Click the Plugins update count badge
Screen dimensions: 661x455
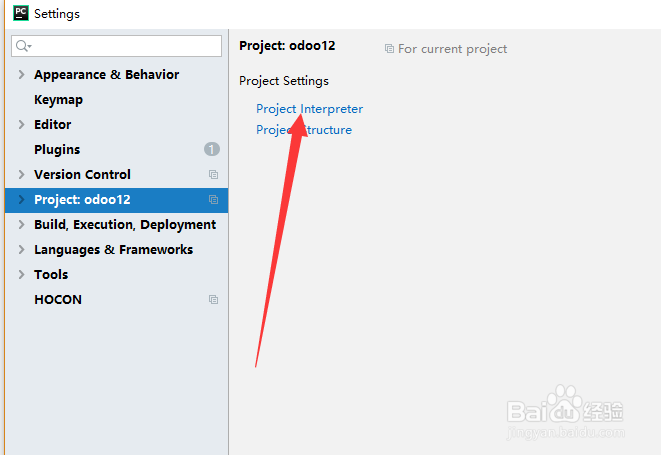tap(211, 149)
